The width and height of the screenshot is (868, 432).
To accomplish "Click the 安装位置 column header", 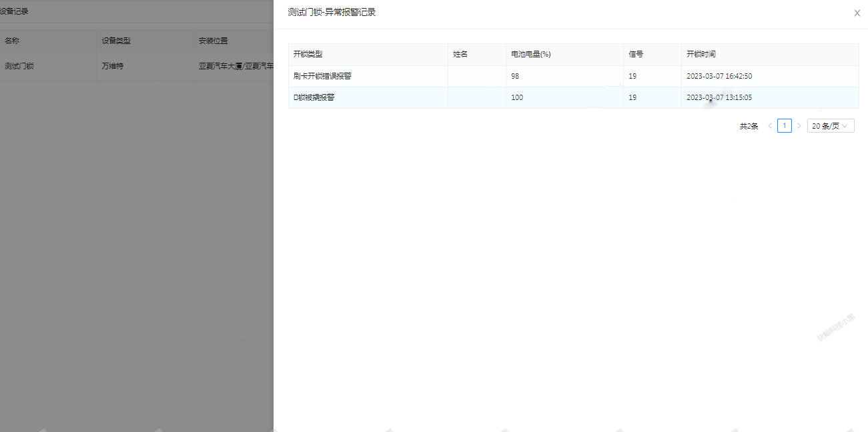I will pyautogui.click(x=213, y=41).
